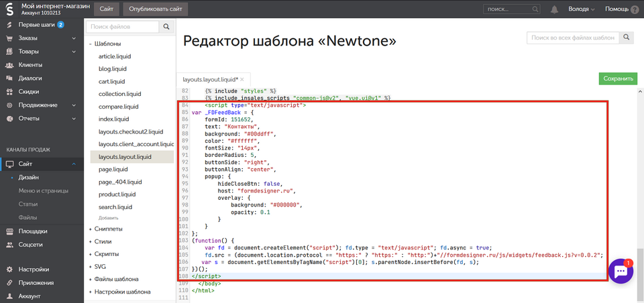This screenshot has height=303, width=644.
Task: Click the file search magnifier icon
Action: pos(166,27)
